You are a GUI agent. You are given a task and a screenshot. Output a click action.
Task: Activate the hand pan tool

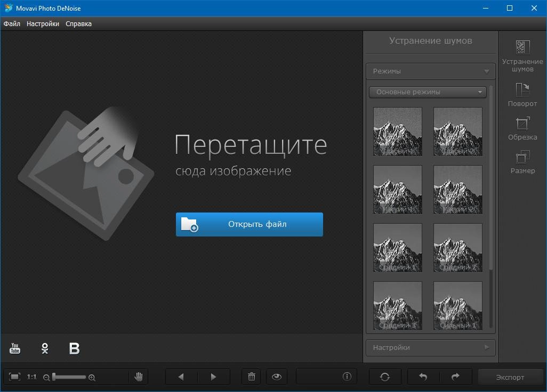coord(139,377)
